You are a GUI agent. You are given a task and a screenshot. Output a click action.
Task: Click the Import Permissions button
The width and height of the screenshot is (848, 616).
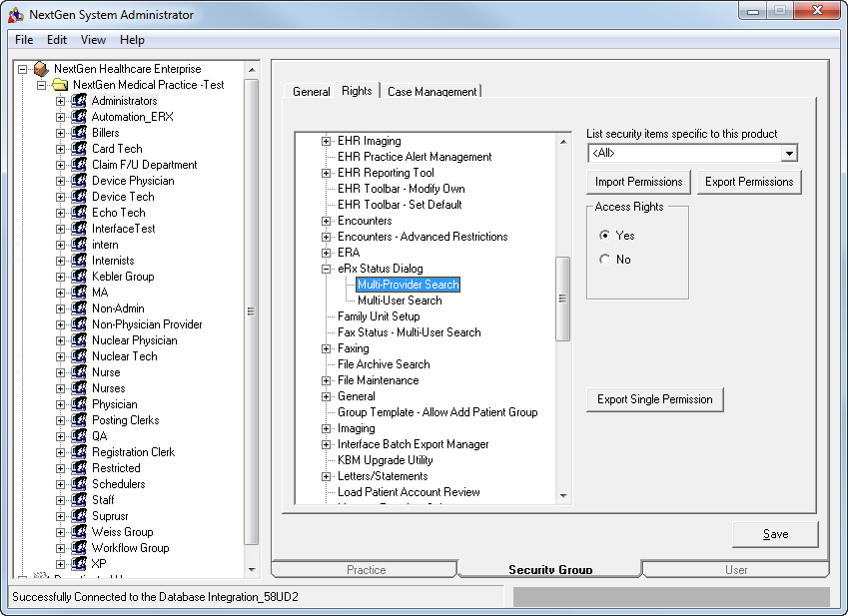coord(638,182)
